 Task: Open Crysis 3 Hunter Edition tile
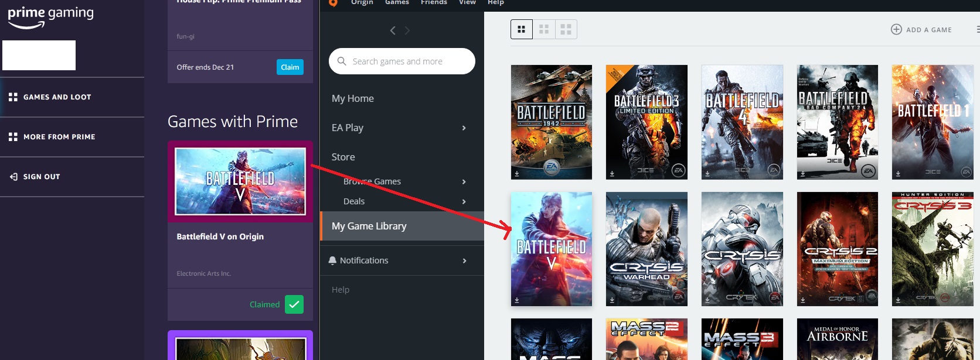[933, 249]
